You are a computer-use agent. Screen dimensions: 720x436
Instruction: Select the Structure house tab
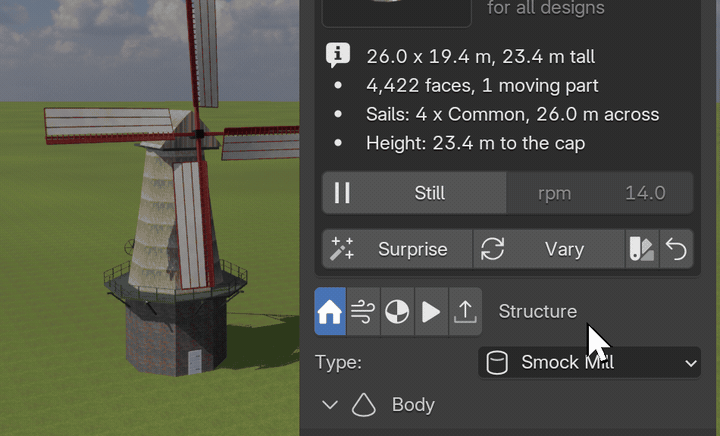tap(330, 312)
